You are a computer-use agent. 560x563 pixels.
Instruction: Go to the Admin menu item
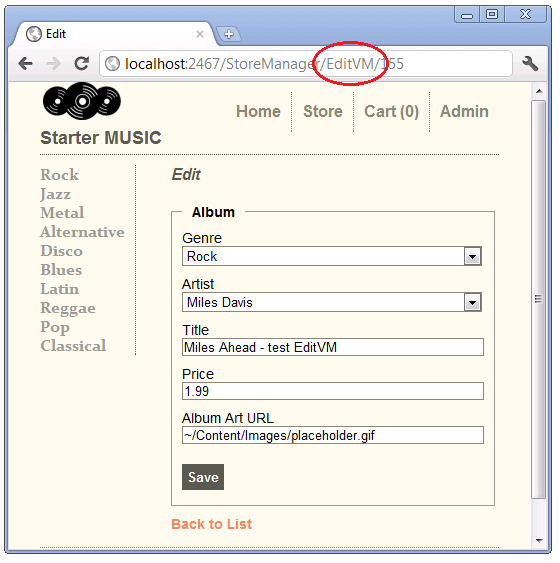pos(464,111)
